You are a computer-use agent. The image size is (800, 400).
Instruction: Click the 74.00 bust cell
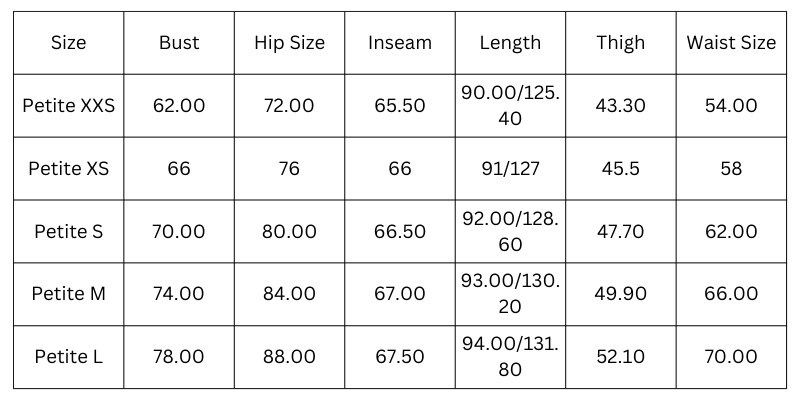pyautogui.click(x=179, y=294)
